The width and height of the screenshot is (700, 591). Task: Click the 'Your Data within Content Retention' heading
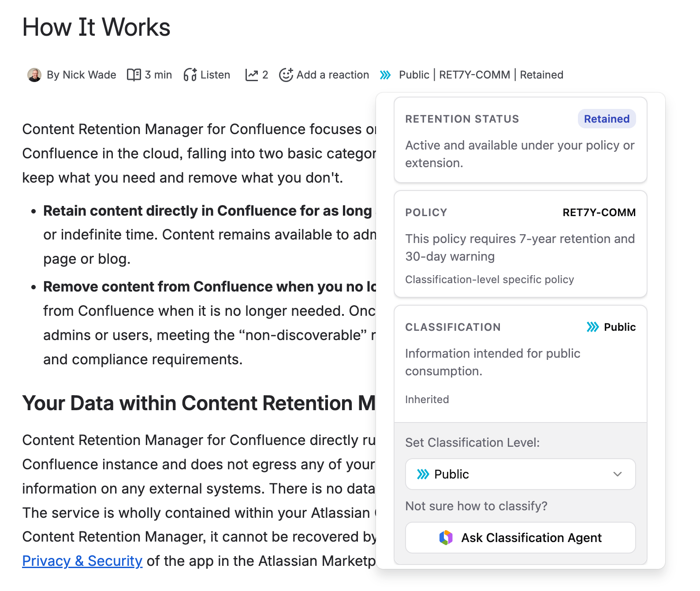click(x=199, y=403)
